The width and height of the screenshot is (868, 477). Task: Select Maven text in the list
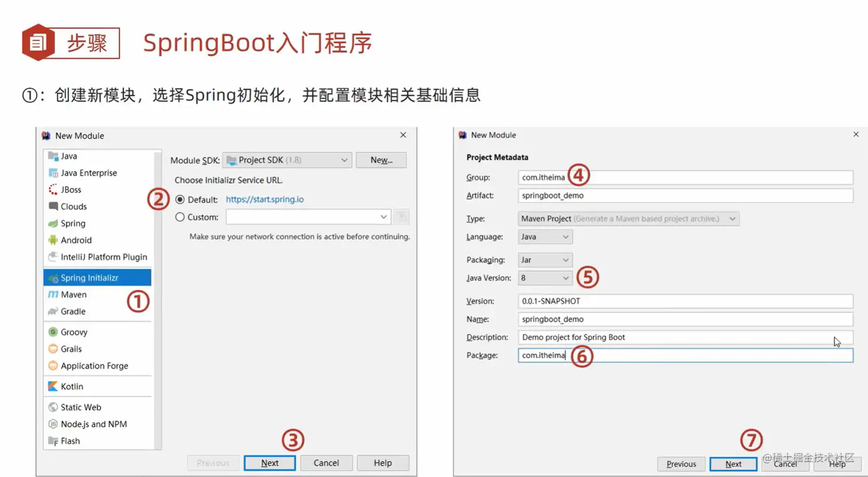(73, 294)
